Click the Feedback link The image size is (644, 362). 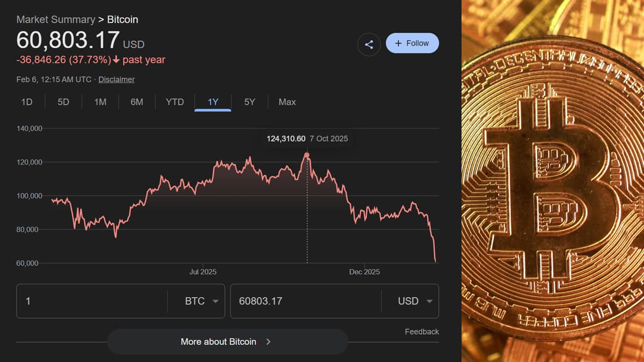point(422,331)
